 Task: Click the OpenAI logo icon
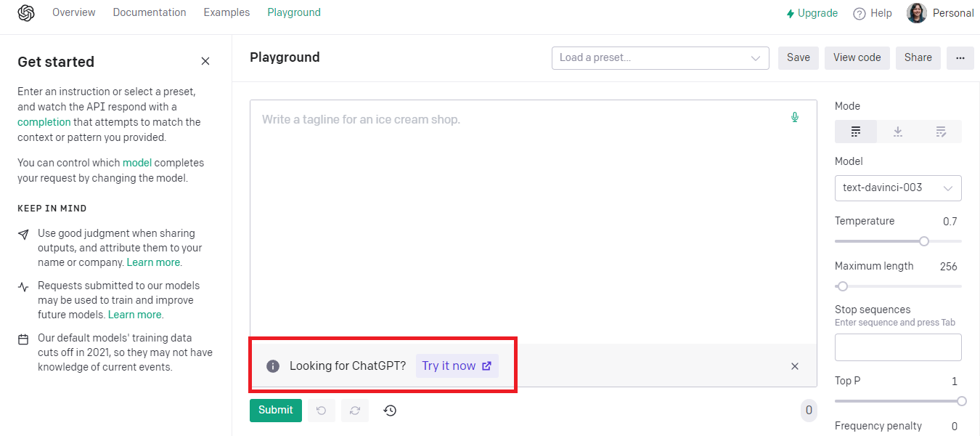[26, 13]
